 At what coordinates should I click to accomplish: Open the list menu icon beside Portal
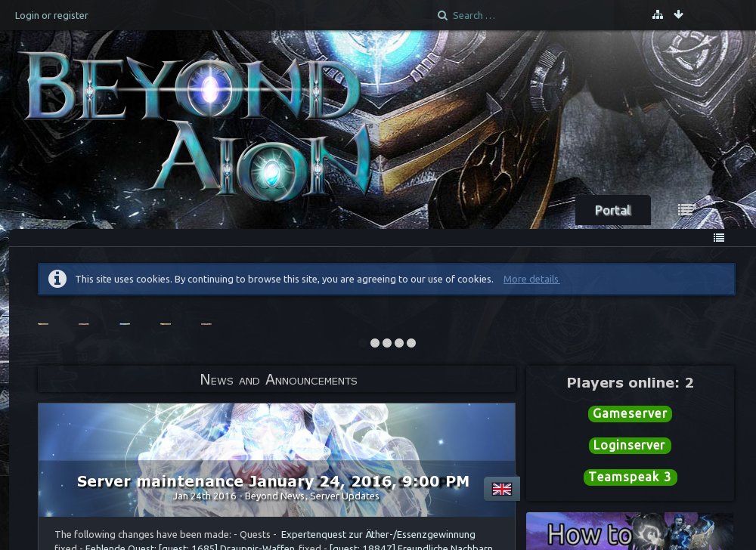[x=685, y=210]
